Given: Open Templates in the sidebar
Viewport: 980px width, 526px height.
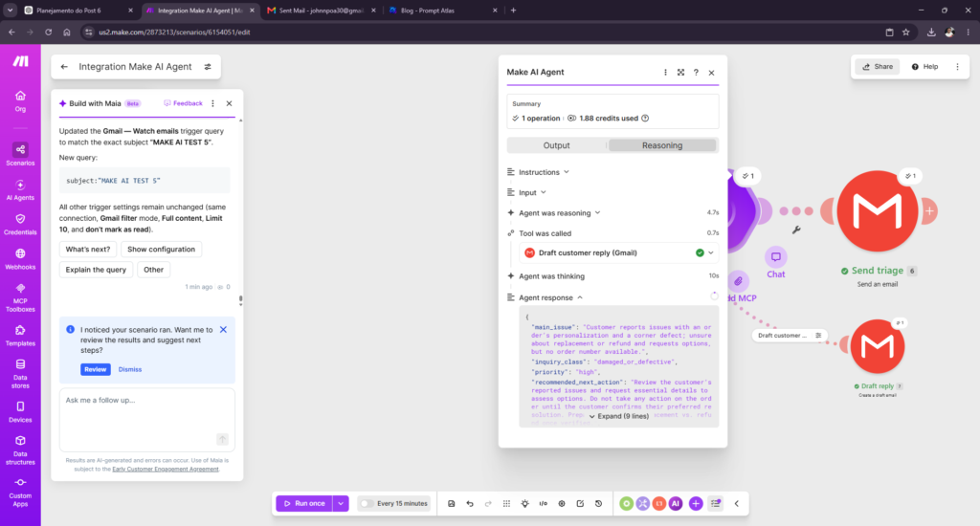Looking at the screenshot, I should [x=20, y=336].
